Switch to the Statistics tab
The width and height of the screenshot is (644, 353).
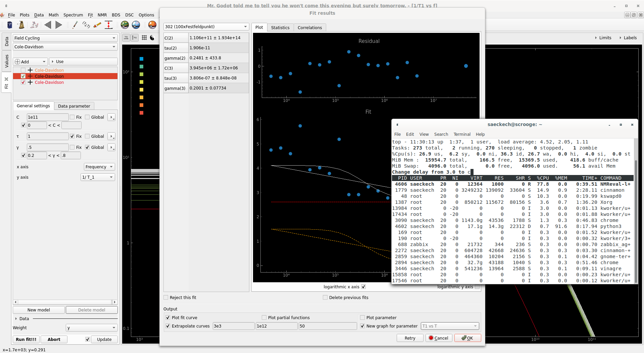pyautogui.click(x=280, y=27)
